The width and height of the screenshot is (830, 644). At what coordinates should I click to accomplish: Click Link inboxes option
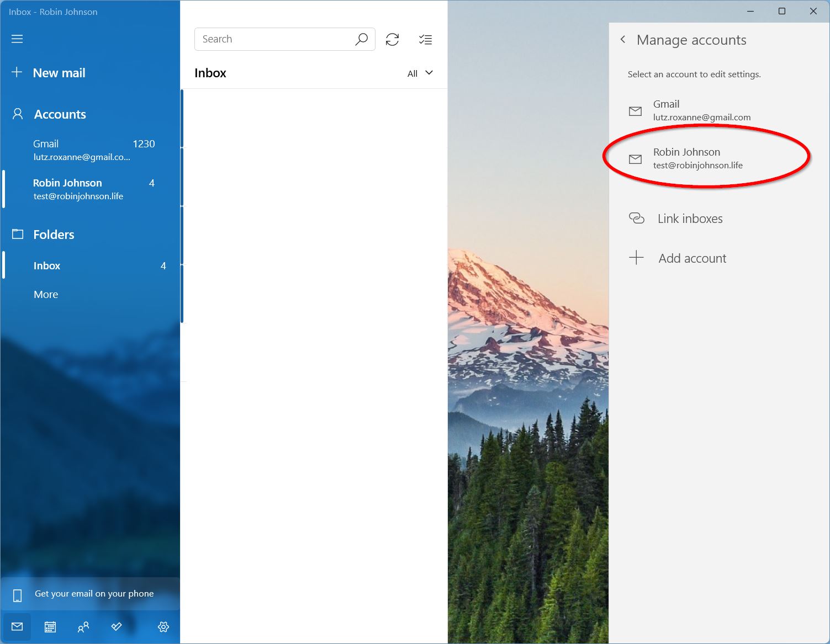(x=719, y=219)
